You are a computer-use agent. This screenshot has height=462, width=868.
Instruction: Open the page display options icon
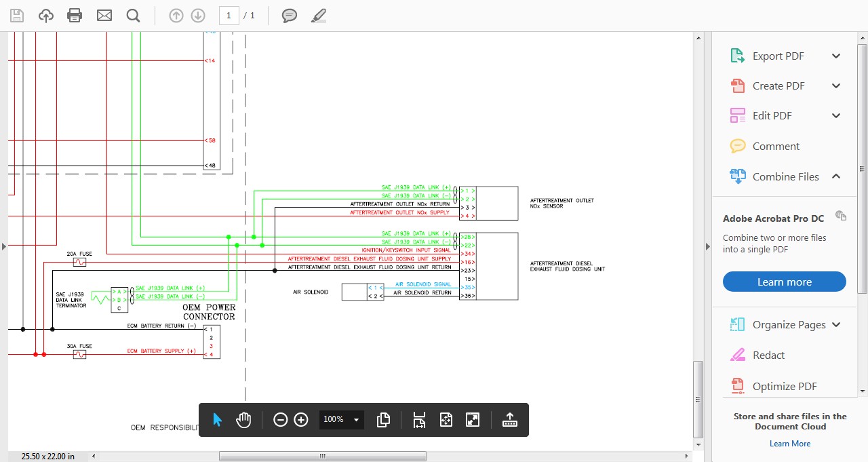(x=383, y=420)
